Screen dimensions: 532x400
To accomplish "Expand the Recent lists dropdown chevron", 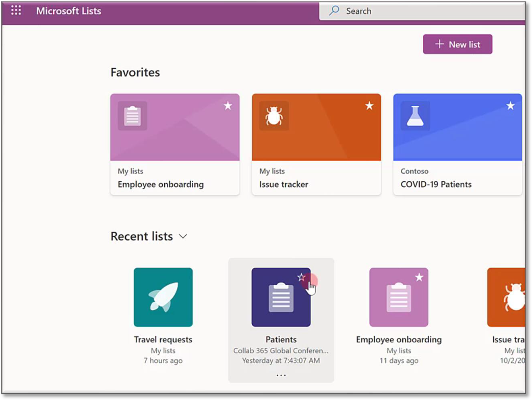I will pyautogui.click(x=183, y=236).
